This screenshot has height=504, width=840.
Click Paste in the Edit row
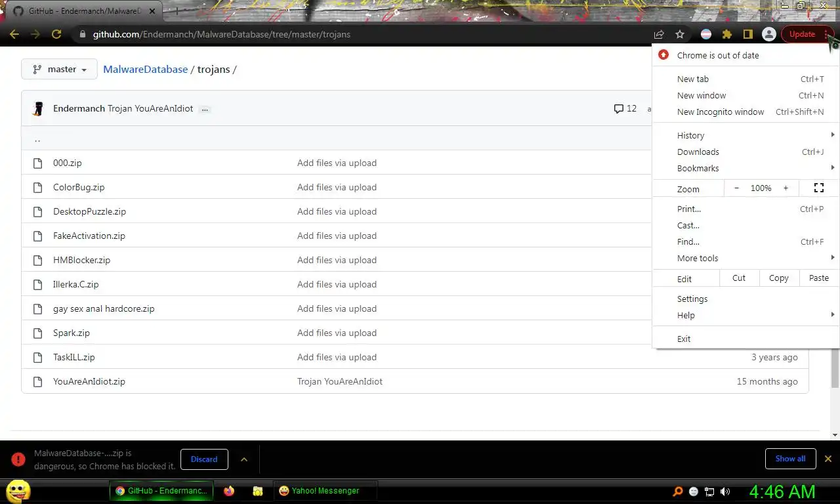point(819,278)
